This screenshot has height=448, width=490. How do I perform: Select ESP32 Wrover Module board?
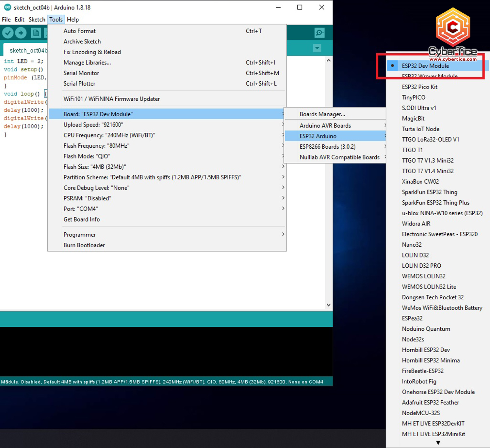428,76
